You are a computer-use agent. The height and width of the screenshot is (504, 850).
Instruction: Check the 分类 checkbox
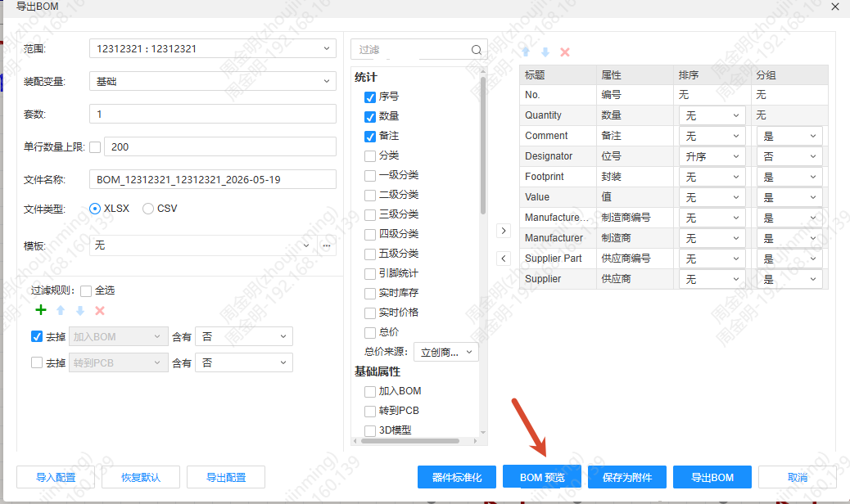370,156
